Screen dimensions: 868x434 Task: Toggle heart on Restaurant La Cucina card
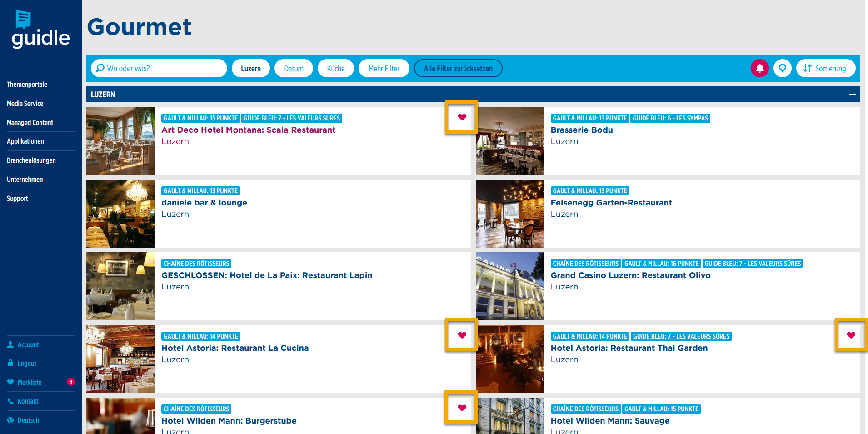pos(462,335)
